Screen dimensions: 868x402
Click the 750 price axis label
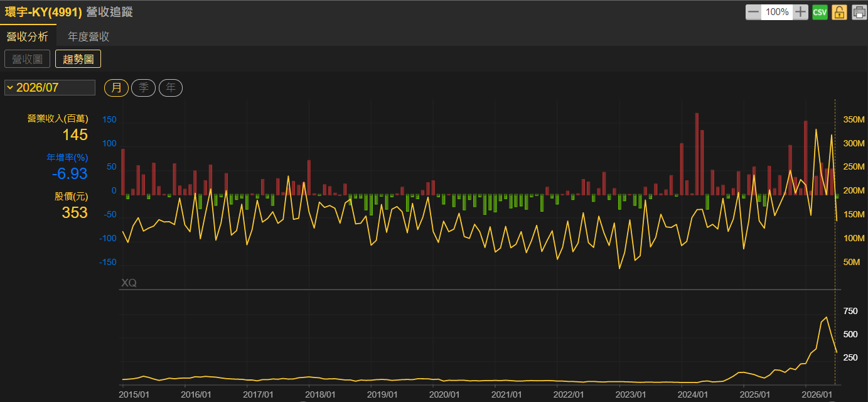point(850,312)
